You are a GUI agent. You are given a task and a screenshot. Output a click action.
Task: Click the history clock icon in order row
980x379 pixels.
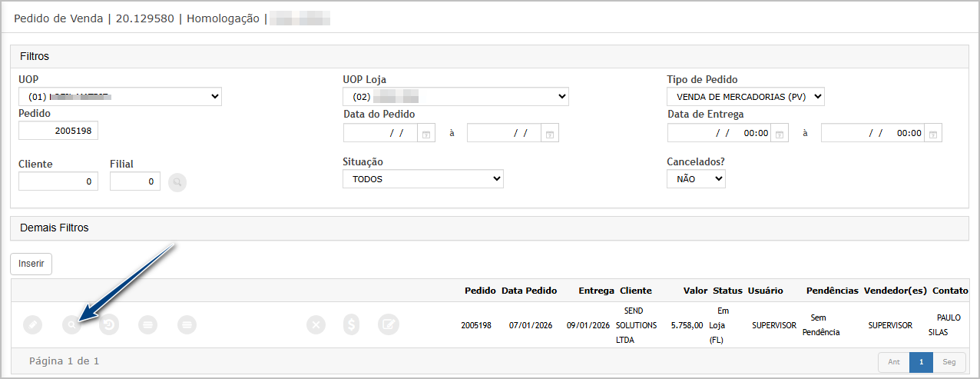coord(111,325)
